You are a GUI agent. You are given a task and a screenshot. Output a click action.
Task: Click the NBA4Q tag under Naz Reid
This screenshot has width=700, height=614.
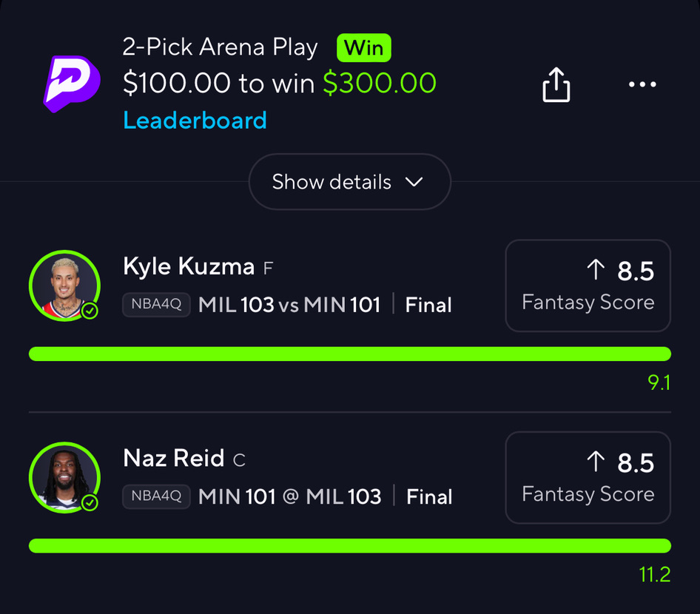tap(156, 496)
